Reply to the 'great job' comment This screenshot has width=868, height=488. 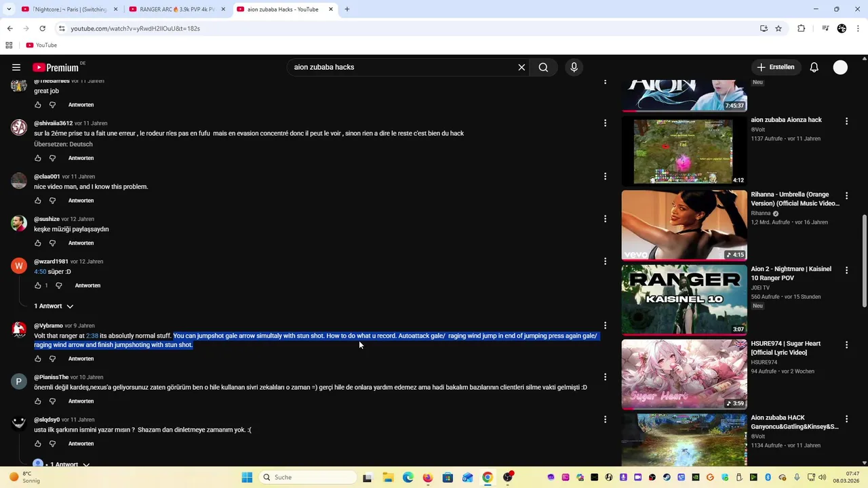point(81,105)
